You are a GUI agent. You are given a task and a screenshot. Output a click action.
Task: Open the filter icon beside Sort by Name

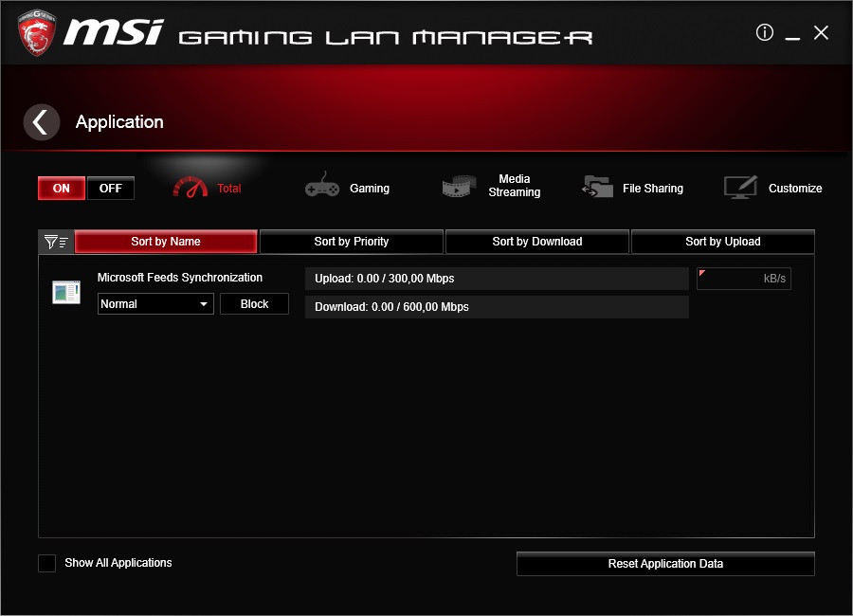coord(56,242)
